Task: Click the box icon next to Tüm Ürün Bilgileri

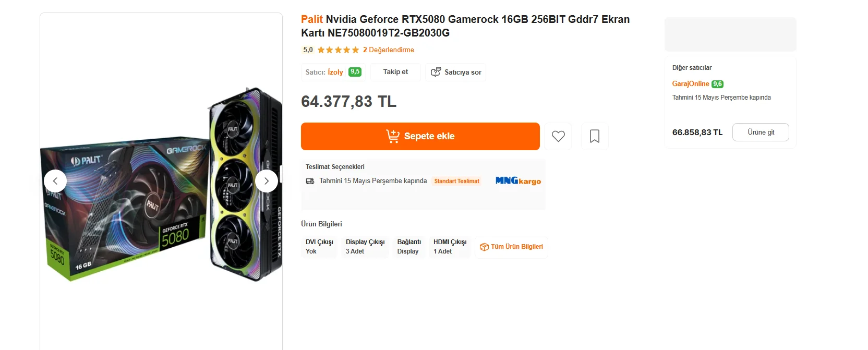Action: click(x=484, y=247)
